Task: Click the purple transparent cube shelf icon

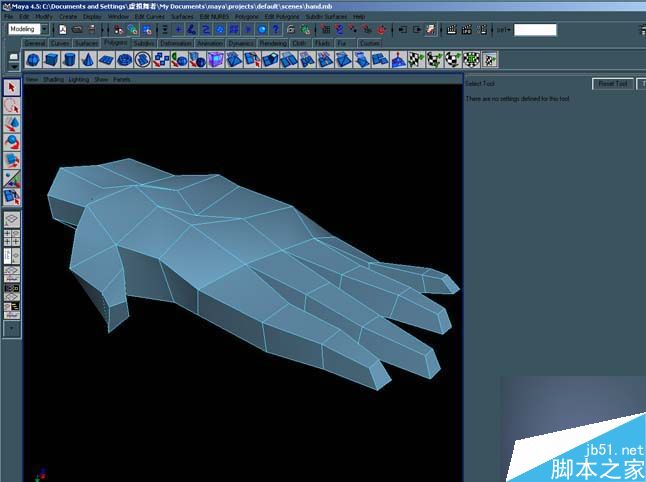Action: pyautogui.click(x=215, y=59)
